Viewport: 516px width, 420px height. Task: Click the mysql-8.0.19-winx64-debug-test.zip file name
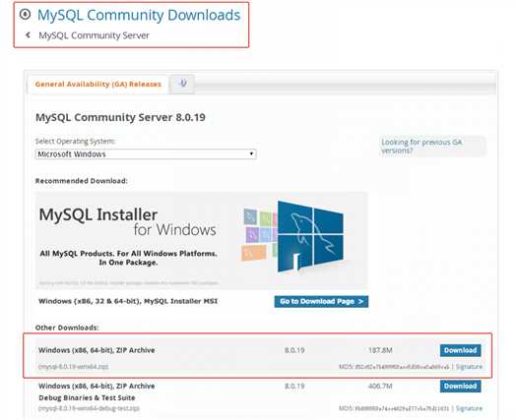coord(89,408)
